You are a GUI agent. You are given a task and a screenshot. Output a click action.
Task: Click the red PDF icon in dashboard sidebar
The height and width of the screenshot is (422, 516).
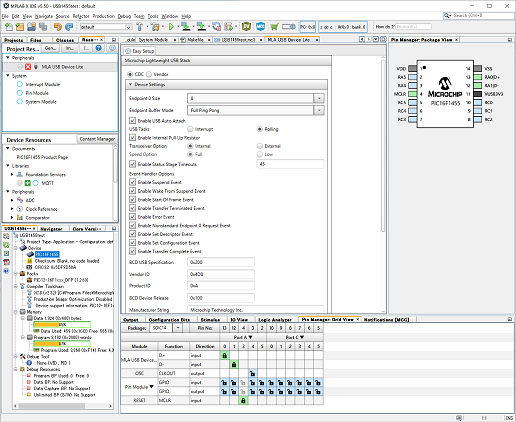pyautogui.click(x=6, y=262)
